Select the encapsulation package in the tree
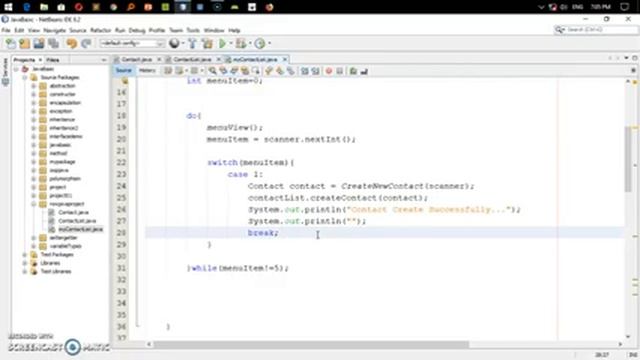The image size is (640, 360). click(x=65, y=102)
